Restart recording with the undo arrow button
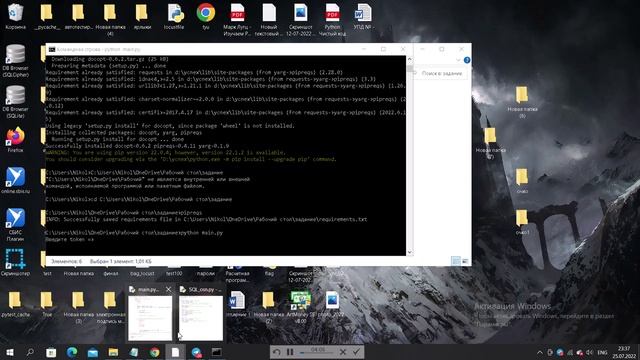Viewport: 640px width, 360px height. pos(277,351)
